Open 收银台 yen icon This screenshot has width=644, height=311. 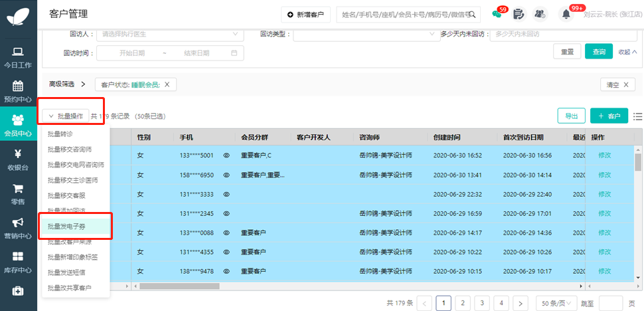18,154
